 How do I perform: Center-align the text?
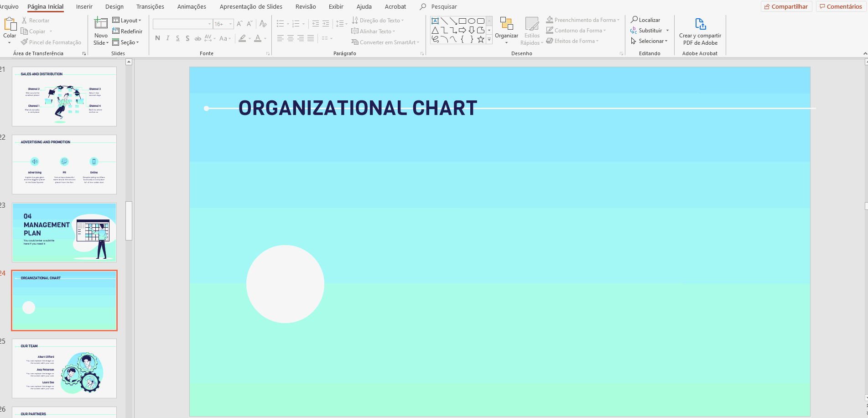291,38
